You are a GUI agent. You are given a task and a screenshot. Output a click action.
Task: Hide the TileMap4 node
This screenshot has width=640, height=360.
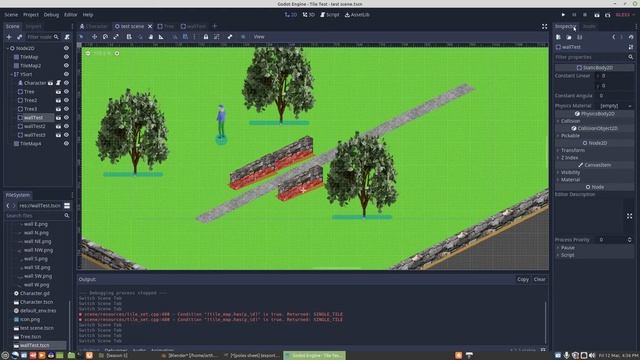click(x=66, y=144)
